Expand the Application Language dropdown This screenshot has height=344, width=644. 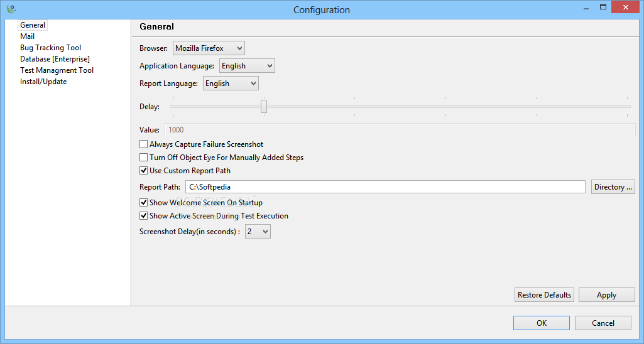pyautogui.click(x=247, y=66)
